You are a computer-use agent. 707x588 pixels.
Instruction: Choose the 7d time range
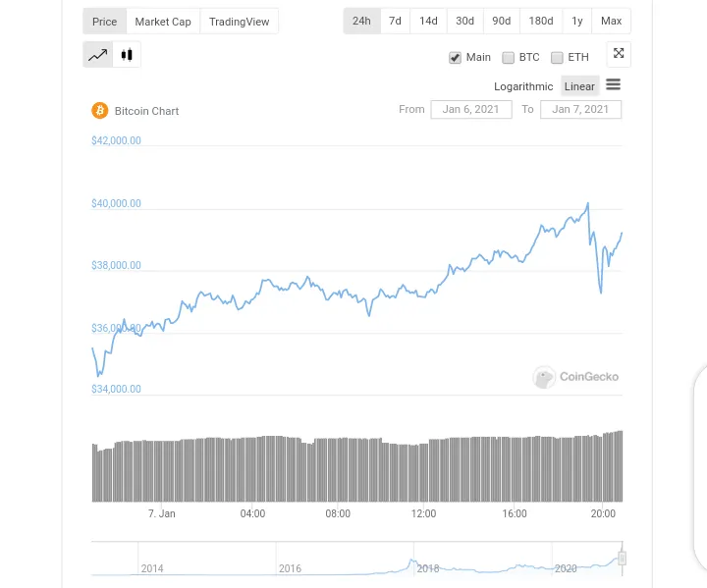(x=395, y=21)
